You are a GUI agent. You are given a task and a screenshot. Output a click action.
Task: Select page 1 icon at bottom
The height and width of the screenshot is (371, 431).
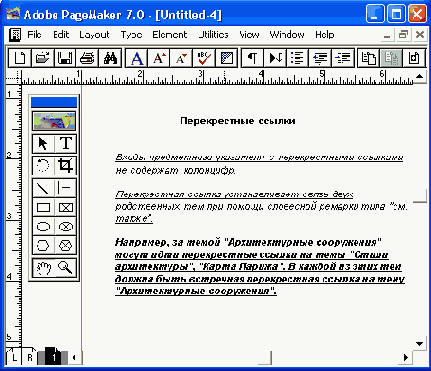pos(54,357)
